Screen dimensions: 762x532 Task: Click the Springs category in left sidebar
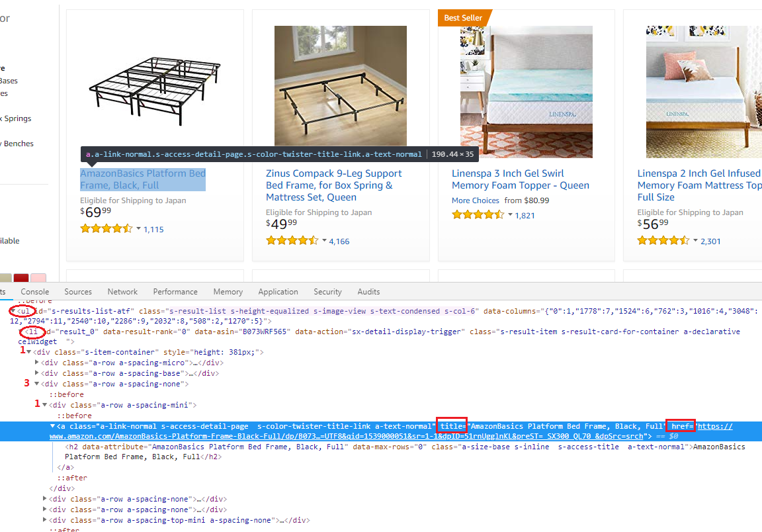16,118
